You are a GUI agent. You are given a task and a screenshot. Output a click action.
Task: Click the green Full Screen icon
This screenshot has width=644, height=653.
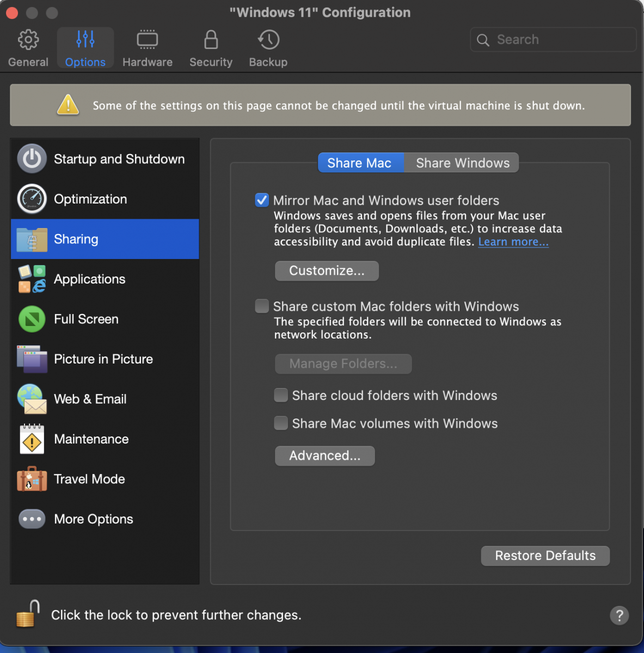(x=32, y=319)
